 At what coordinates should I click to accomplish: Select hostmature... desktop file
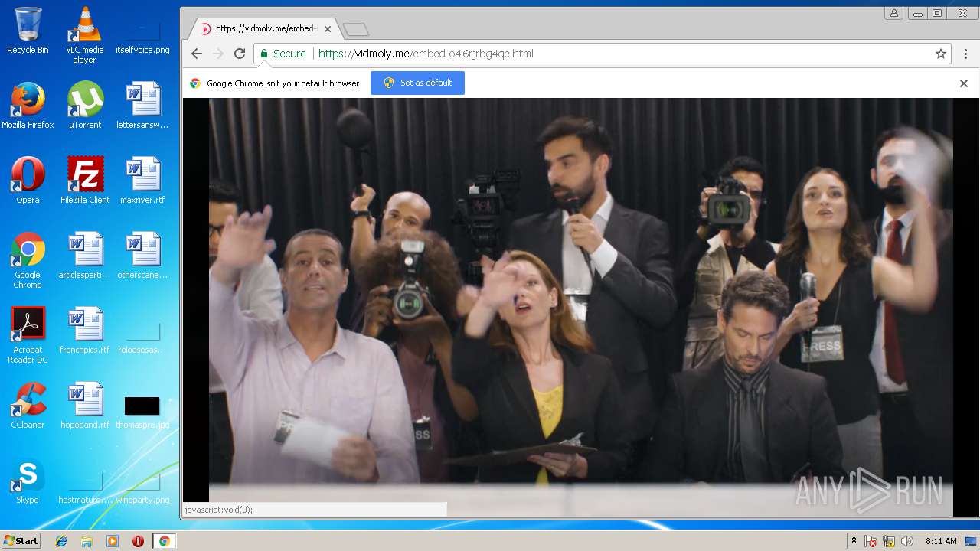[85, 487]
